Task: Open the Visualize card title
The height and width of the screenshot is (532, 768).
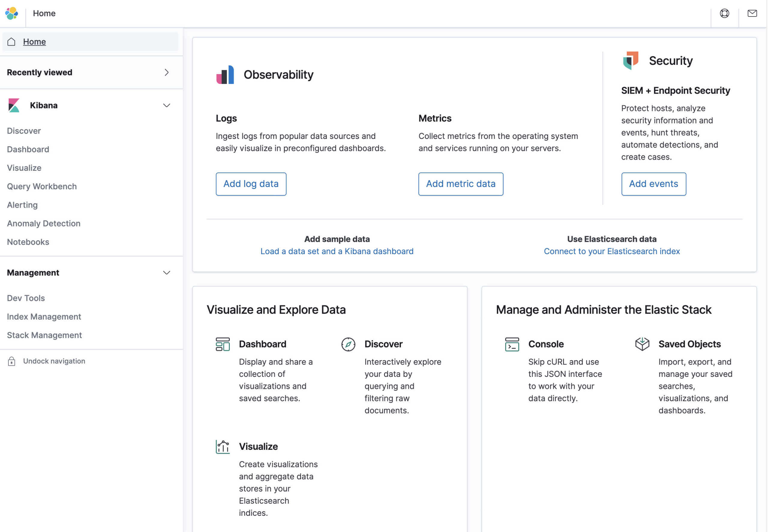Action: point(258,447)
